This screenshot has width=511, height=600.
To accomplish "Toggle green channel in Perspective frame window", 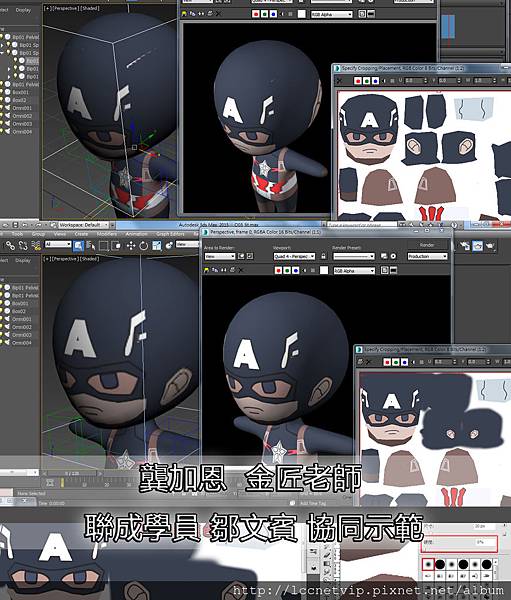I will click(x=287, y=270).
